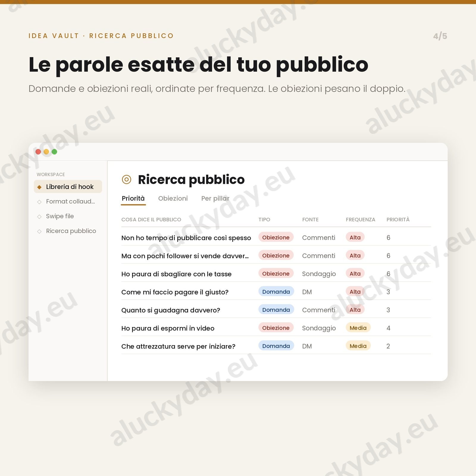Open Libreria di hook in the sidebar

(x=68, y=187)
